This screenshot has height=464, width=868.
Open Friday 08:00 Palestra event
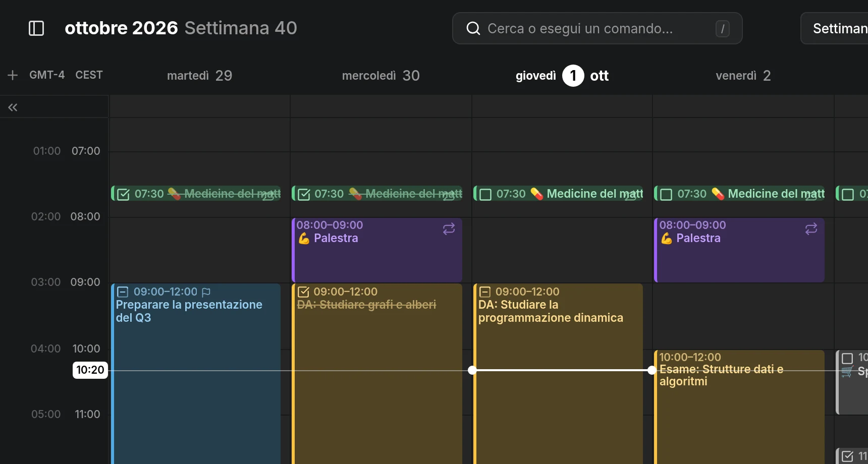point(739,250)
